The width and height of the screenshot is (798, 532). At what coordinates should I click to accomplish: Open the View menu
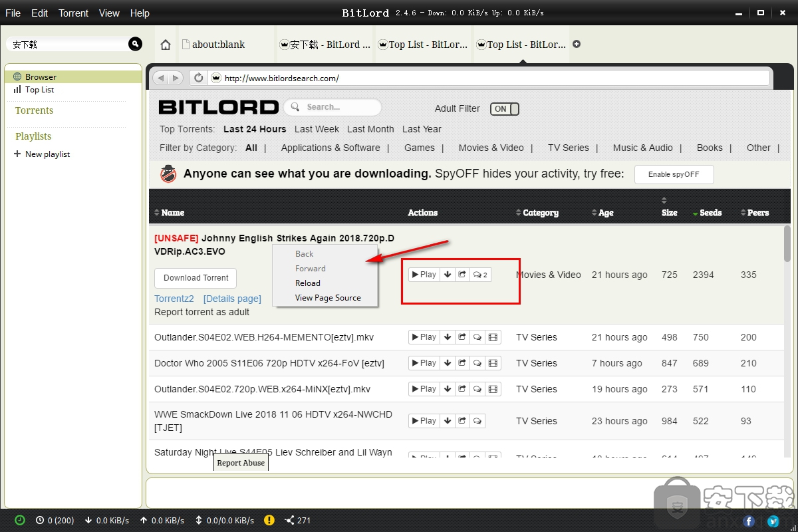pyautogui.click(x=109, y=13)
